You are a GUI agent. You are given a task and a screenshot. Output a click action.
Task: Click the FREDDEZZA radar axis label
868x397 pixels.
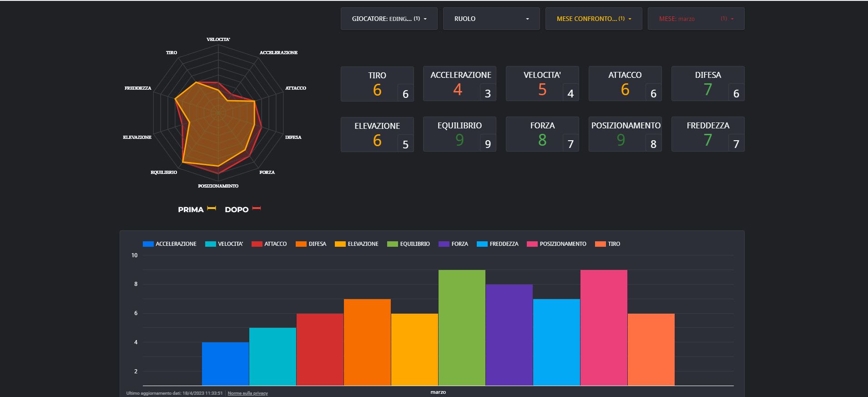[138, 88]
